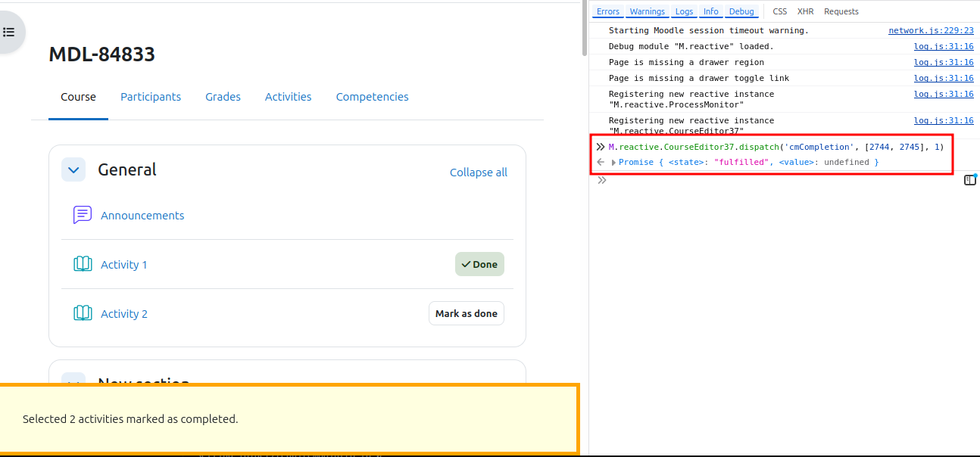Screen dimensions: 980x457
Task: Click the Activity 1 book icon
Action: click(x=83, y=264)
